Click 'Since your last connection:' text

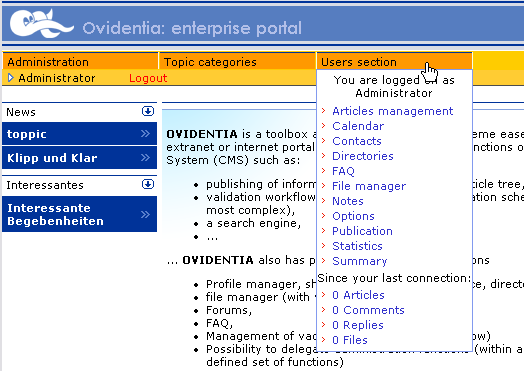click(394, 278)
